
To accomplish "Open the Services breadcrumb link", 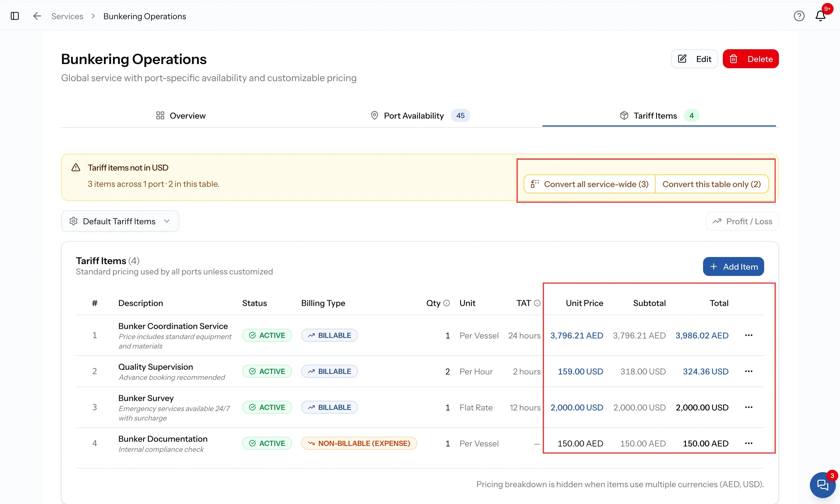I will (67, 16).
